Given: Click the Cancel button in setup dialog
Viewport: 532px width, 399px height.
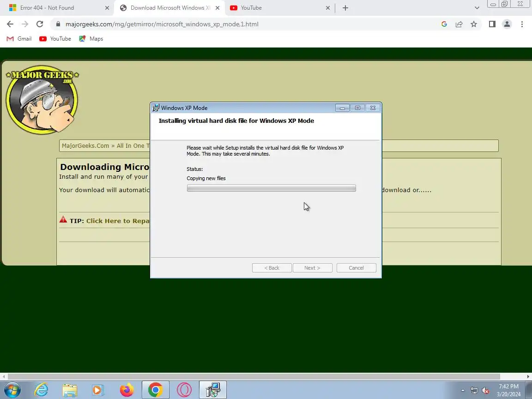Looking at the screenshot, I should 356,268.
